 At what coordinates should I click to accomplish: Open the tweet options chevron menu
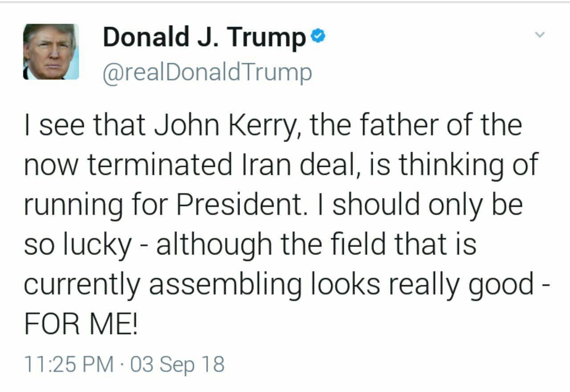point(540,34)
